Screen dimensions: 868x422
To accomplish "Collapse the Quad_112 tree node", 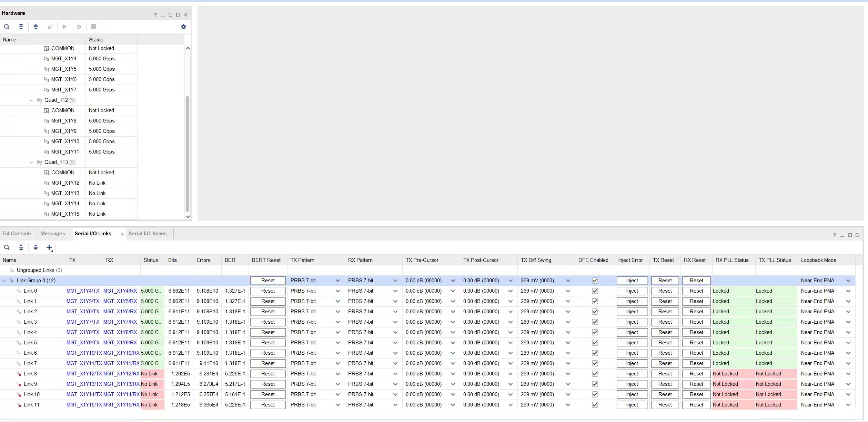I will click(31, 100).
